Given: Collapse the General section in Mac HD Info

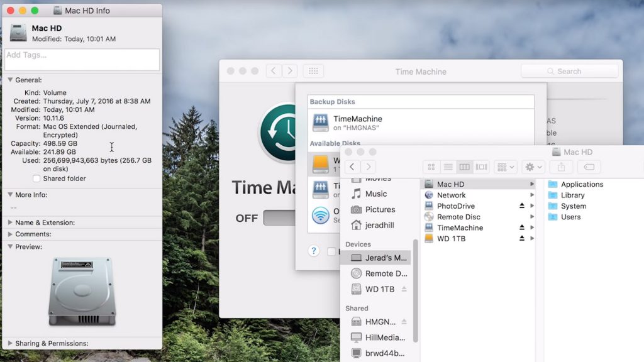Looking at the screenshot, I should [x=10, y=80].
